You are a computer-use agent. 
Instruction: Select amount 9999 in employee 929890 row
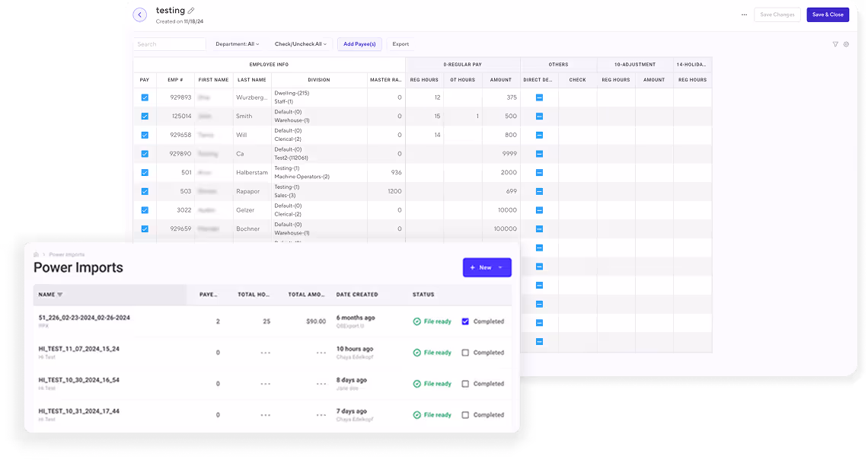[501, 154]
